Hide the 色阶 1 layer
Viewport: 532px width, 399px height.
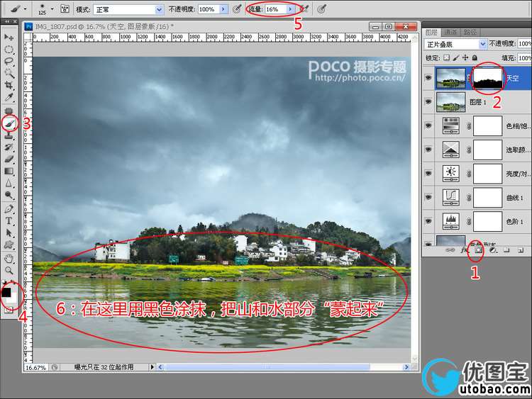point(428,221)
